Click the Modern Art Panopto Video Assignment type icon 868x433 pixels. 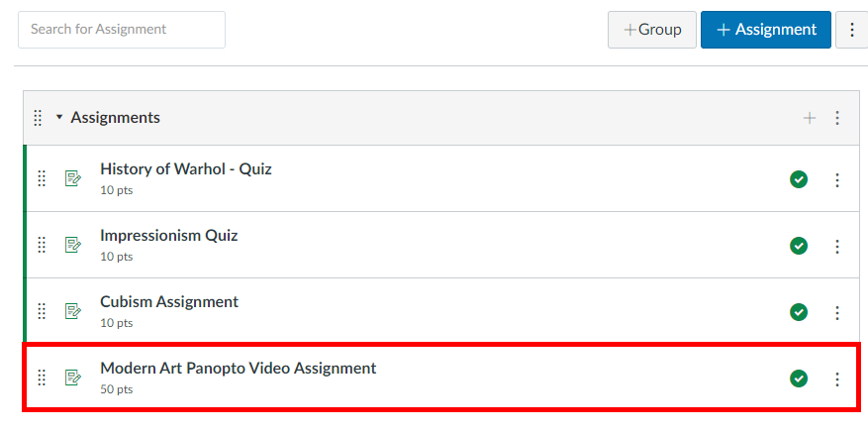73,378
